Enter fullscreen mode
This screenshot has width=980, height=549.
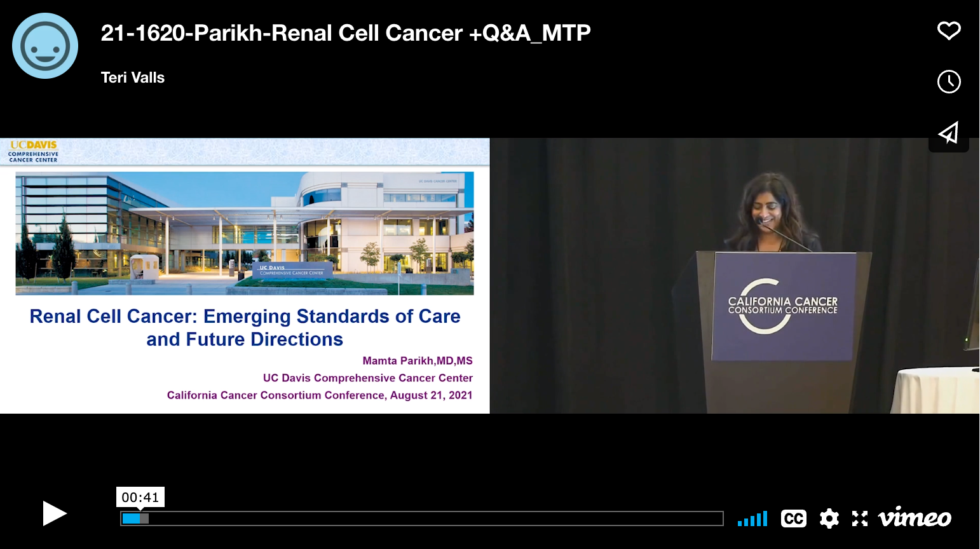click(860, 518)
